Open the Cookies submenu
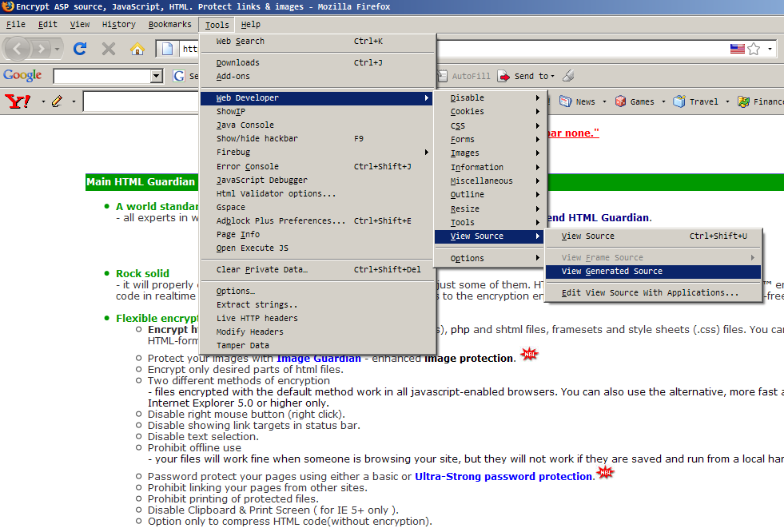784x532 pixels. click(x=489, y=111)
